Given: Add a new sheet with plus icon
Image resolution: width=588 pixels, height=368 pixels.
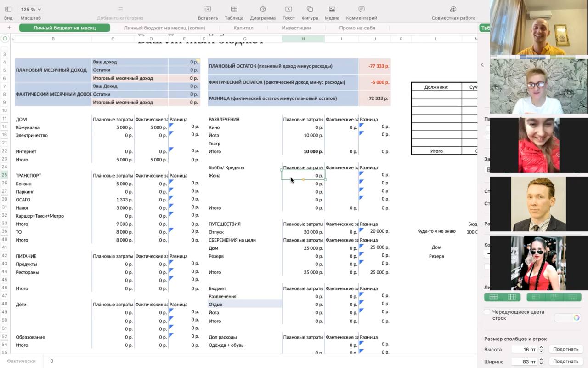Looking at the screenshot, I should (x=9, y=28).
